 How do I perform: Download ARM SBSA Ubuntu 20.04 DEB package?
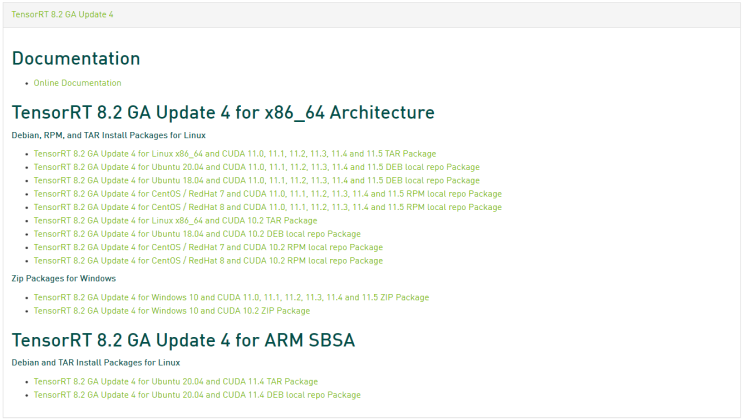point(197,395)
